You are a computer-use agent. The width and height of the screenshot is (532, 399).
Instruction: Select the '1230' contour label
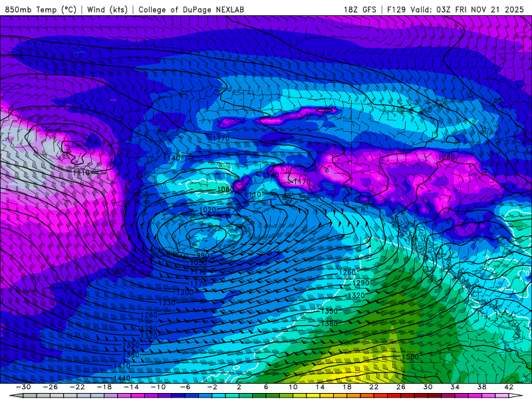(167, 303)
